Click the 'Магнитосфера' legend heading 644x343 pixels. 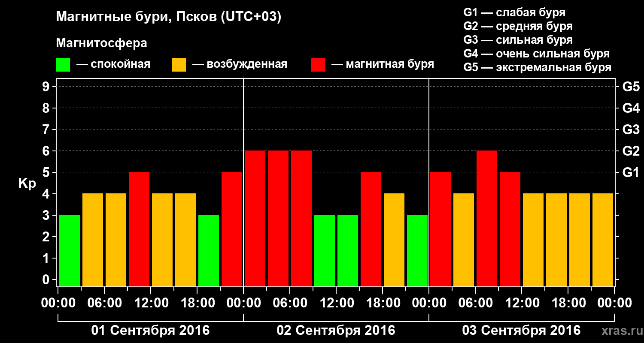(x=101, y=43)
